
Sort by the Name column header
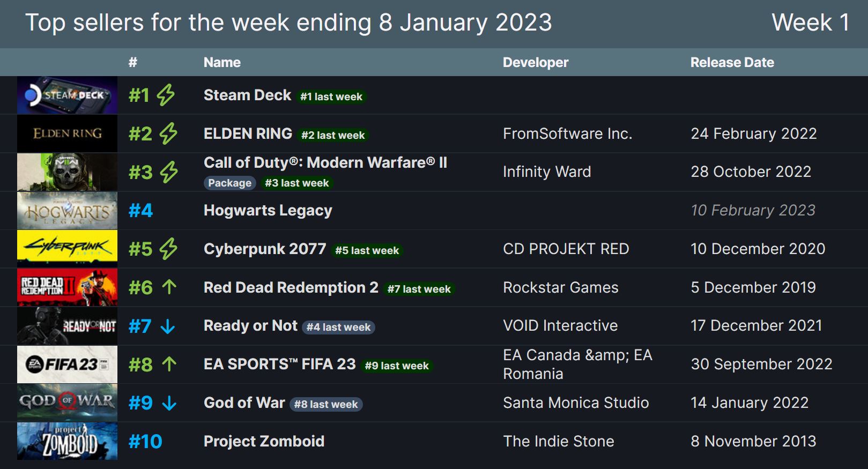tap(221, 62)
